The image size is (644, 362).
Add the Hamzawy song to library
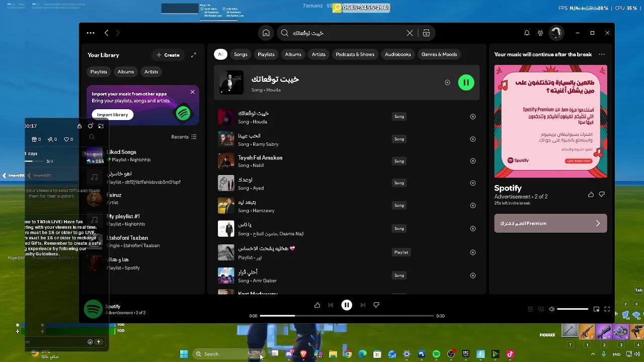click(x=473, y=205)
